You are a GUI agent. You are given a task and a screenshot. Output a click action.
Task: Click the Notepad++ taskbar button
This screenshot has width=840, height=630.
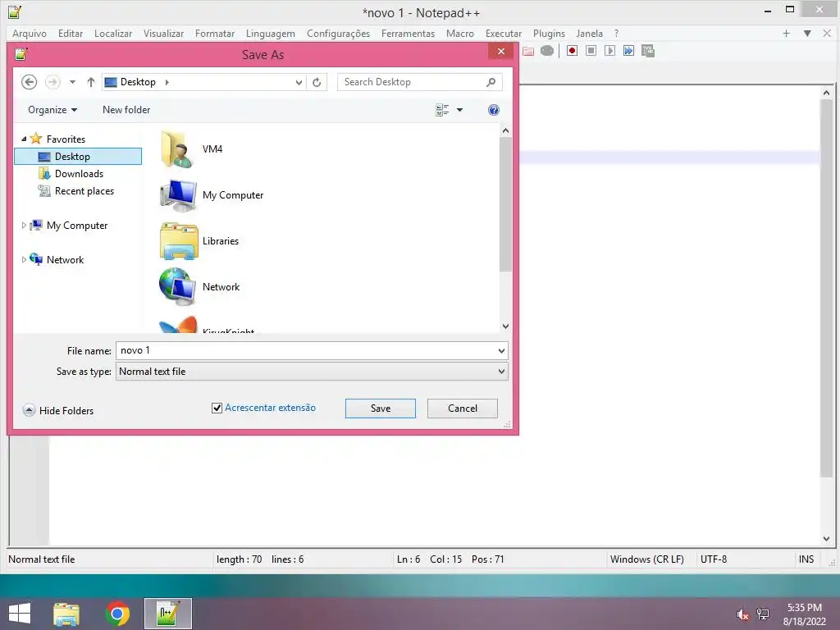(168, 614)
